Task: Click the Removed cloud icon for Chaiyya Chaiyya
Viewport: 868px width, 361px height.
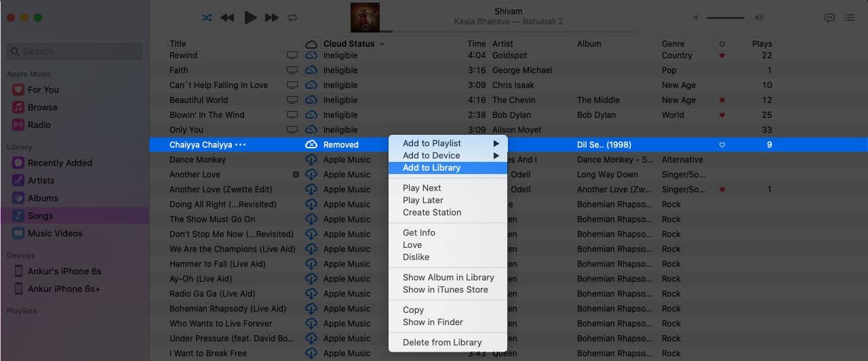Action: [x=311, y=144]
